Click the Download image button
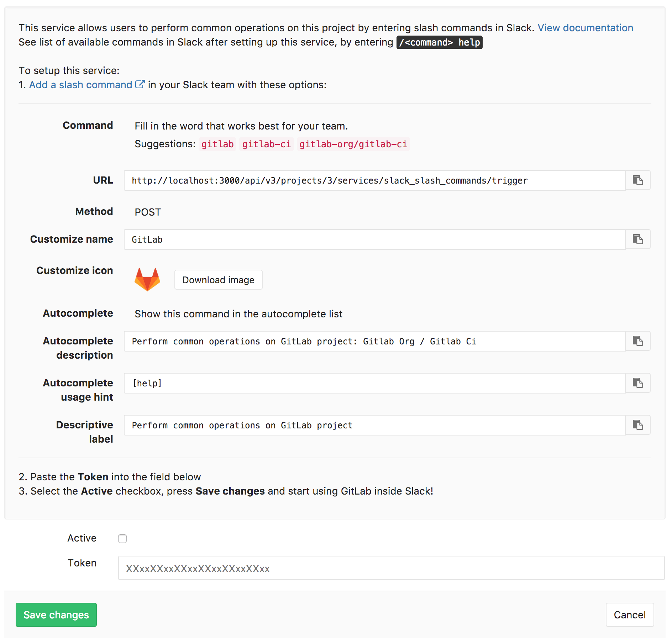This screenshot has width=672, height=644. coord(218,280)
